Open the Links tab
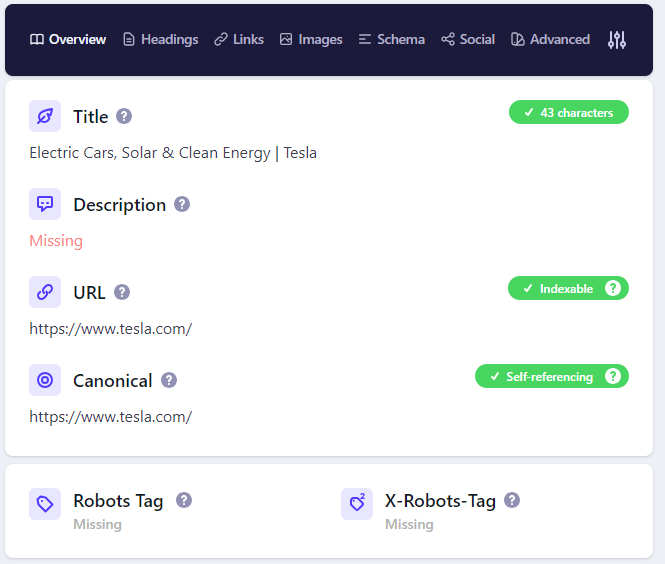Viewport: 665px width, 564px height. pos(239,40)
